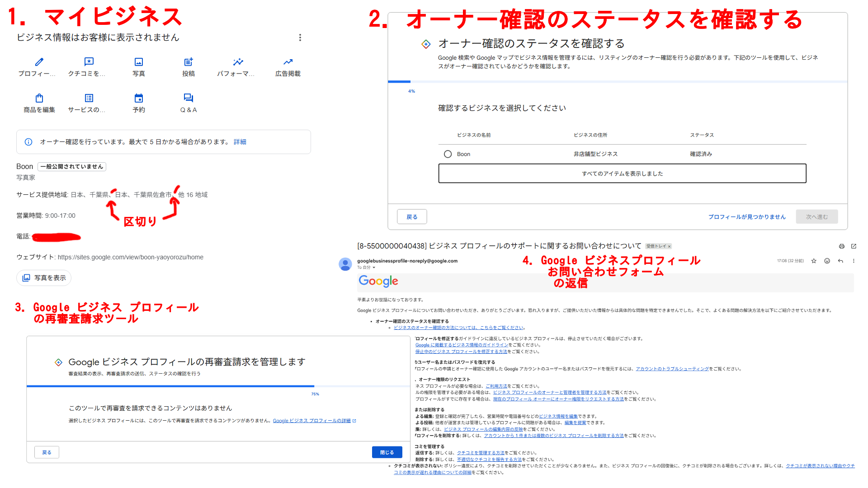Image resolution: width=868 pixels, height=488 pixels.
Task: Open the 投稿 add post icon
Action: (189, 62)
